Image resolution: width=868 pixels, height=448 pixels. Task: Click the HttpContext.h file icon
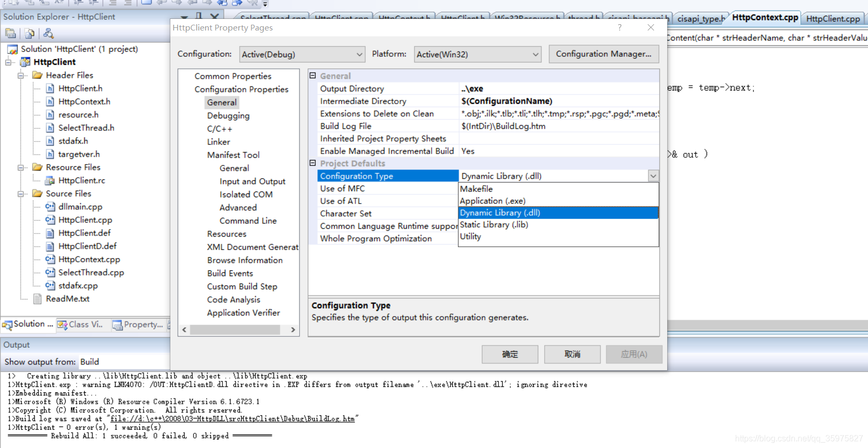pos(50,101)
